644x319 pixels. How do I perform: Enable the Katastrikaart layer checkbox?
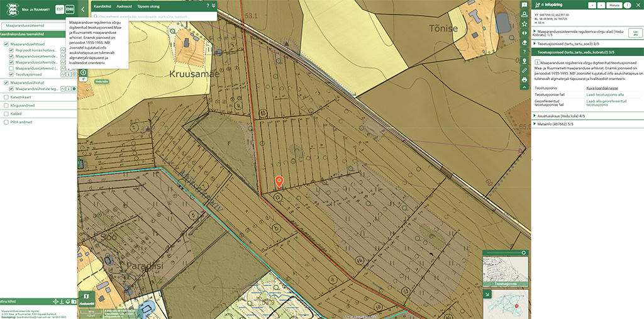click(6, 98)
